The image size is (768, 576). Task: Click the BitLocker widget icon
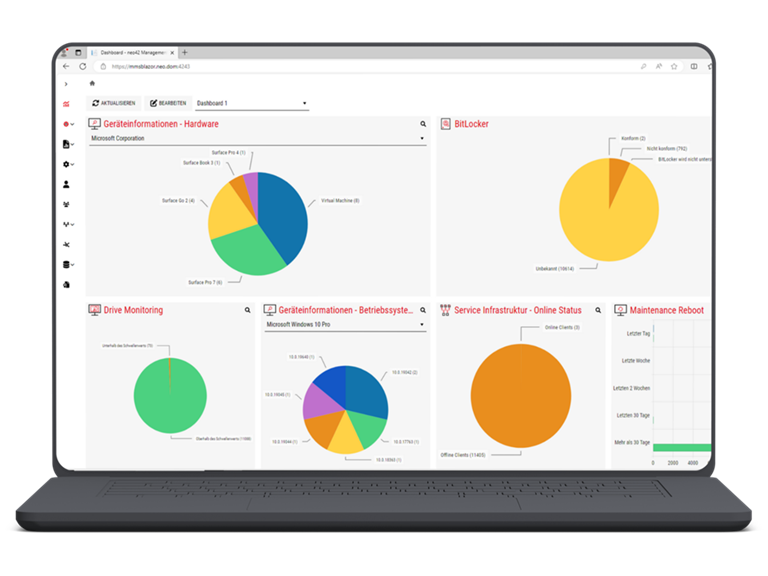click(445, 124)
